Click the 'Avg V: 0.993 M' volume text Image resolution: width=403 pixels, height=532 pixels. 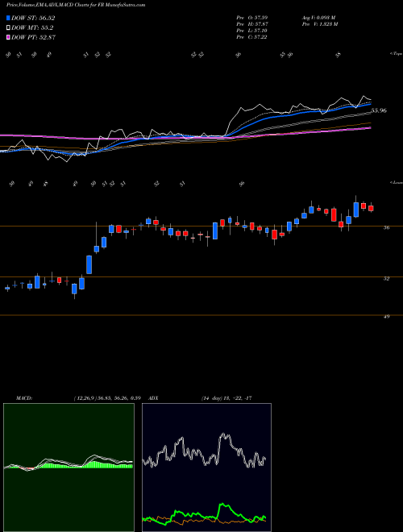point(318,18)
